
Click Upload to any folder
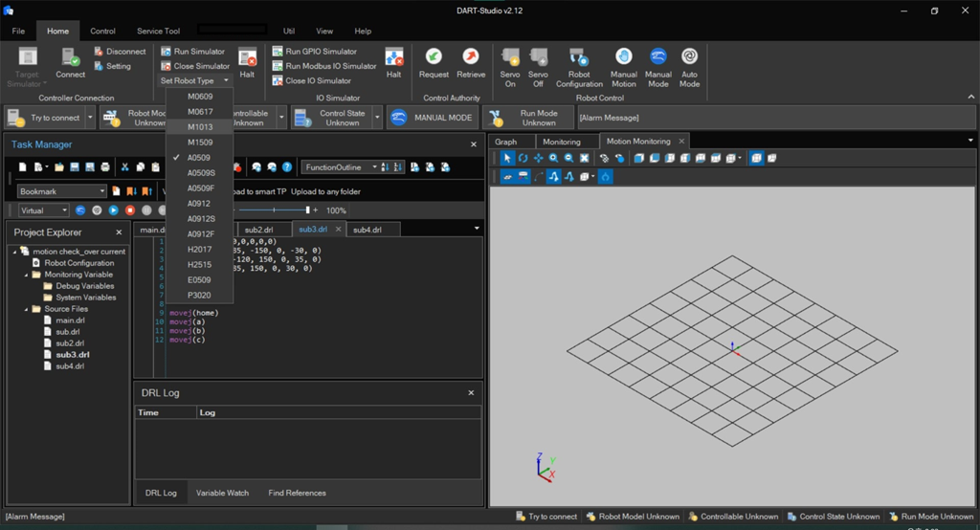(325, 192)
